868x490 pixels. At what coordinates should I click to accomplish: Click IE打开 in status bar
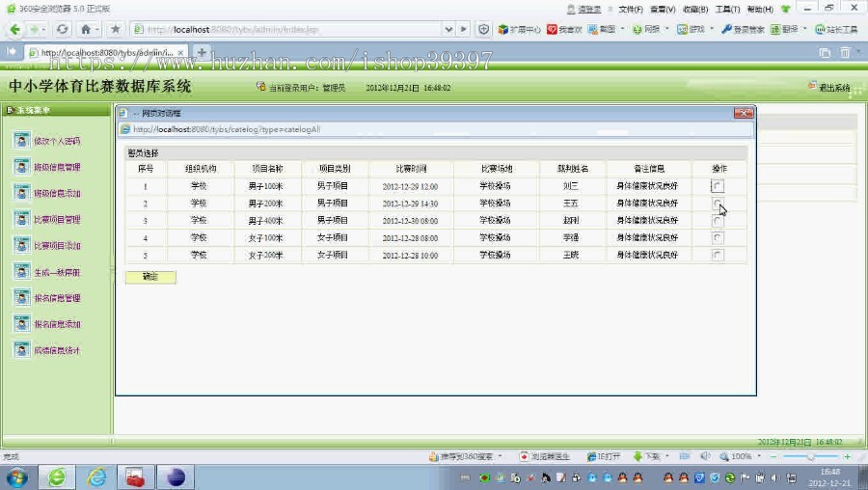pyautogui.click(x=604, y=456)
